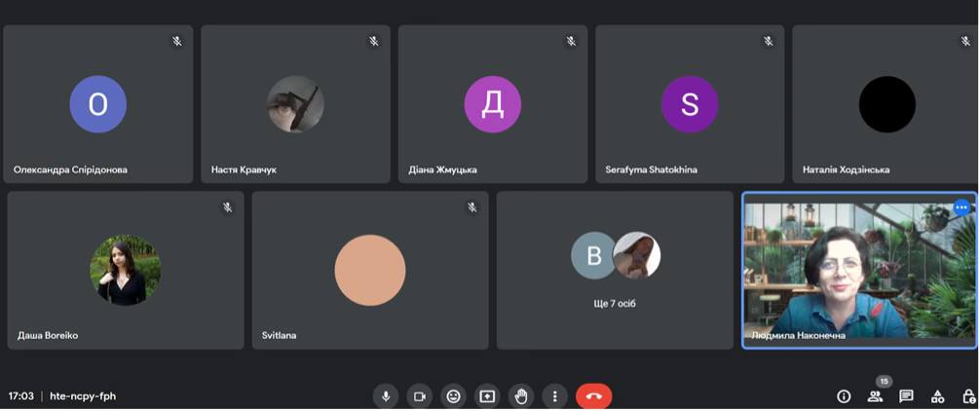Viewport: 980px width, 411px height.
Task: Leave the call with red hang-up button
Action: [x=594, y=396]
